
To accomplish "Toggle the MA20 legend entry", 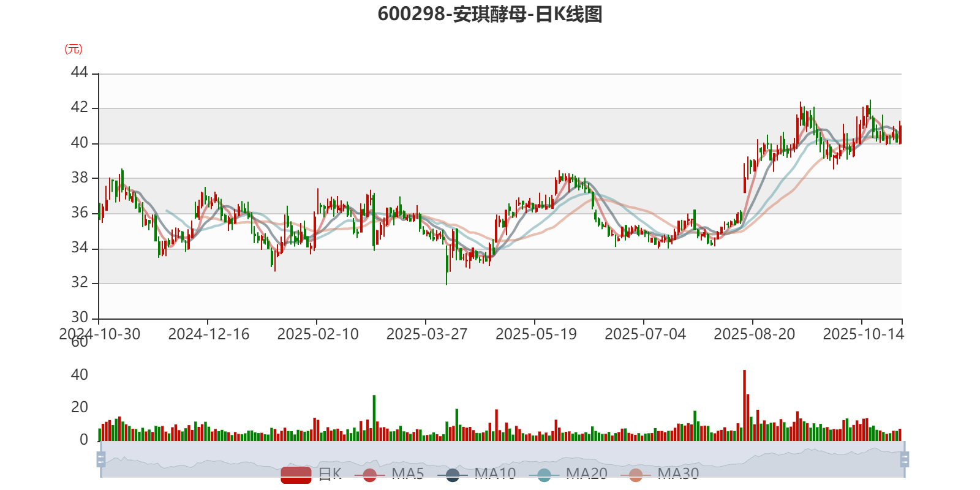I will click(568, 474).
